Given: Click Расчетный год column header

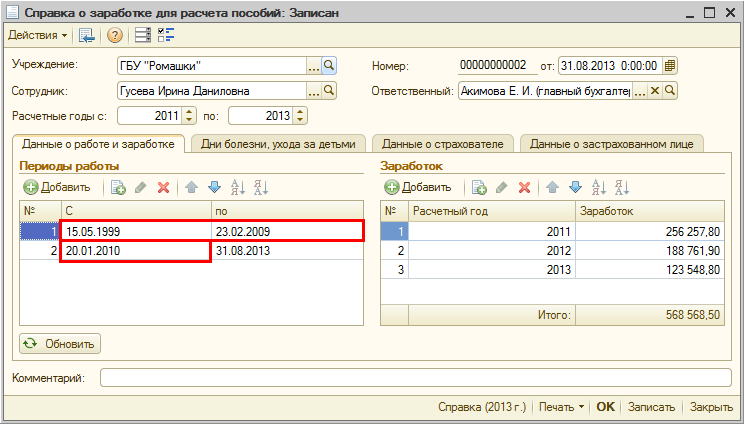Looking at the screenshot, I should point(492,211).
